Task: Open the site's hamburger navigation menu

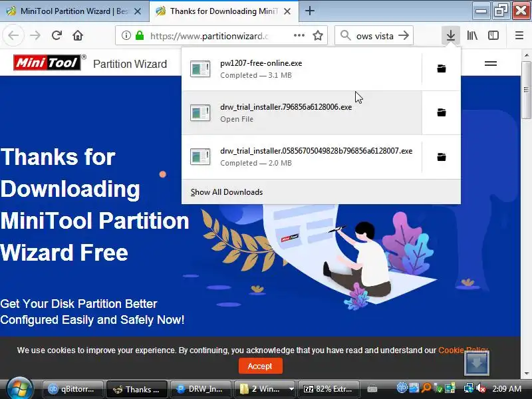Action: click(491, 63)
